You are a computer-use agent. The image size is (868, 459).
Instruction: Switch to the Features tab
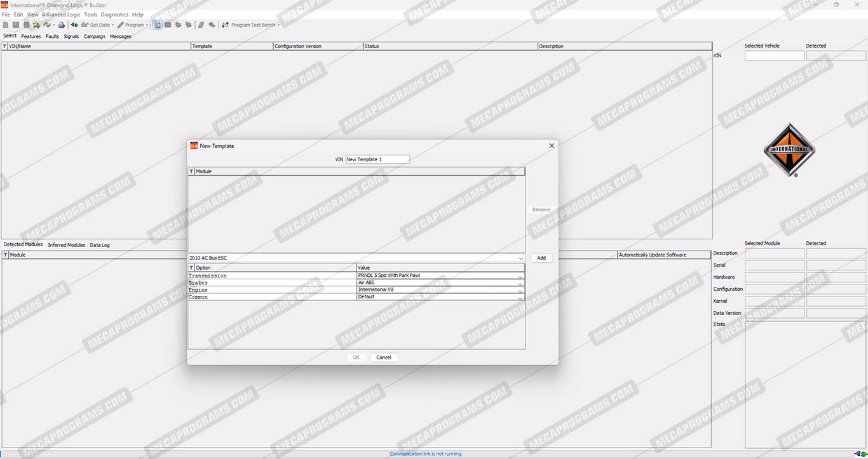coord(31,36)
